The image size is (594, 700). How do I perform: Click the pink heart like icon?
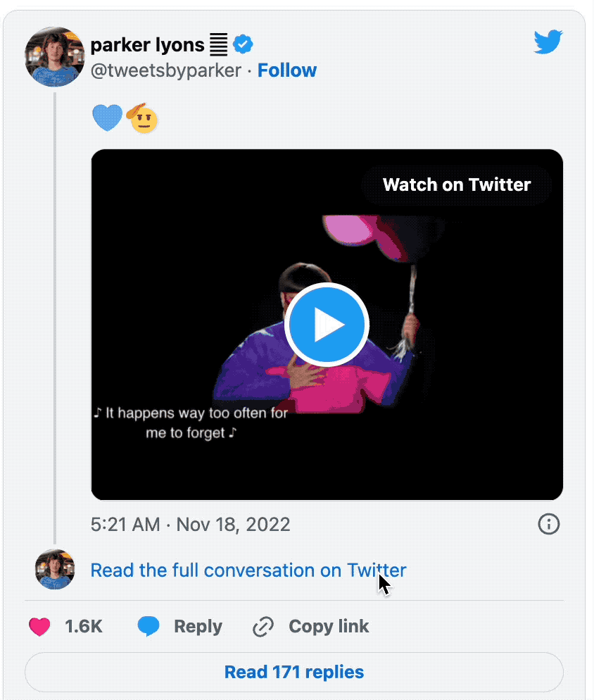pos(39,626)
